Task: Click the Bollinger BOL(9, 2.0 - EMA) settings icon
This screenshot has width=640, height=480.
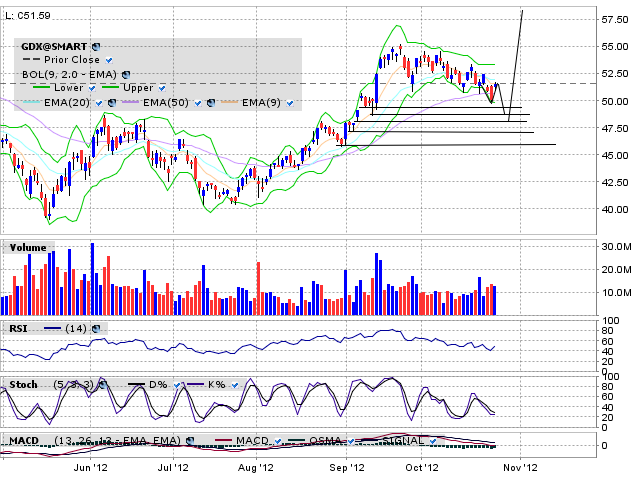Action: pyautogui.click(x=126, y=74)
